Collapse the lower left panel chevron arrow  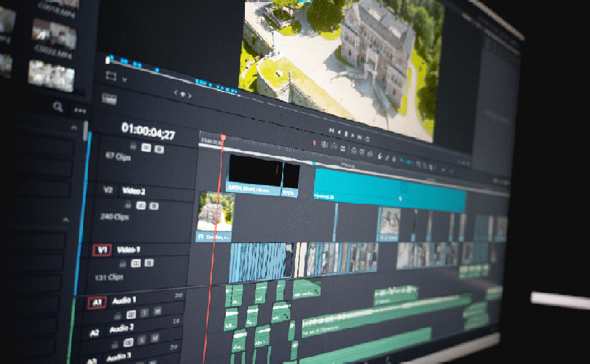pyautogui.click(x=66, y=220)
